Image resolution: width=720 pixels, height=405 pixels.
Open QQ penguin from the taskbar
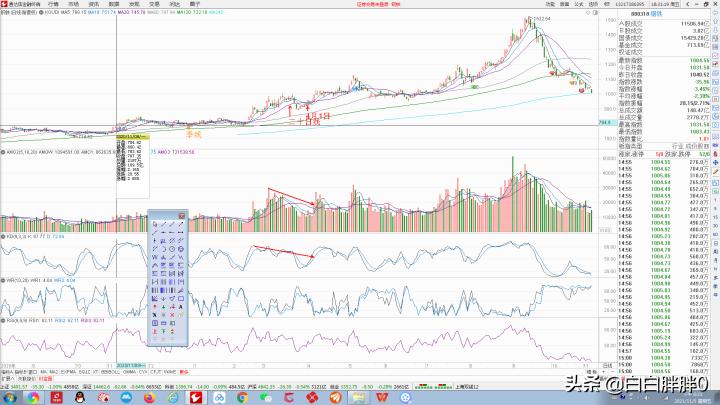tap(80, 398)
